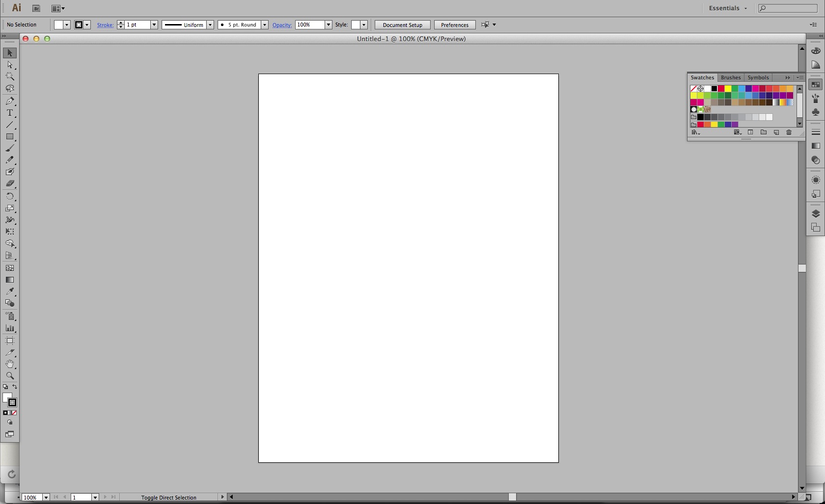825x504 pixels.
Task: Swap fill and stroke colors
Action: point(15,387)
